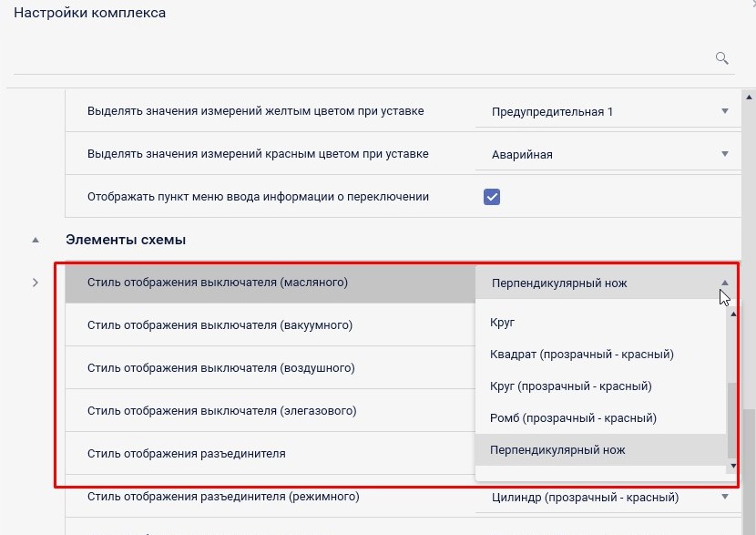
Task: Choose 'Квадрат (прозрачный - красный)' option
Action: tap(581, 355)
